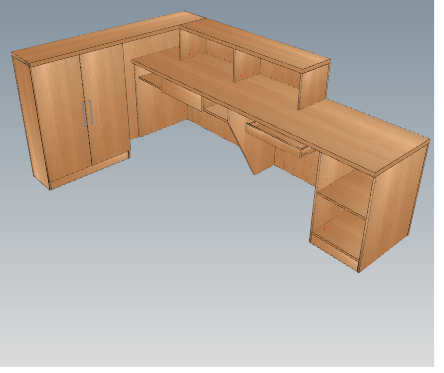Select the outer side panel of the right pedestal
Image resolution: width=444 pixels, height=373 pixels.
393,207
